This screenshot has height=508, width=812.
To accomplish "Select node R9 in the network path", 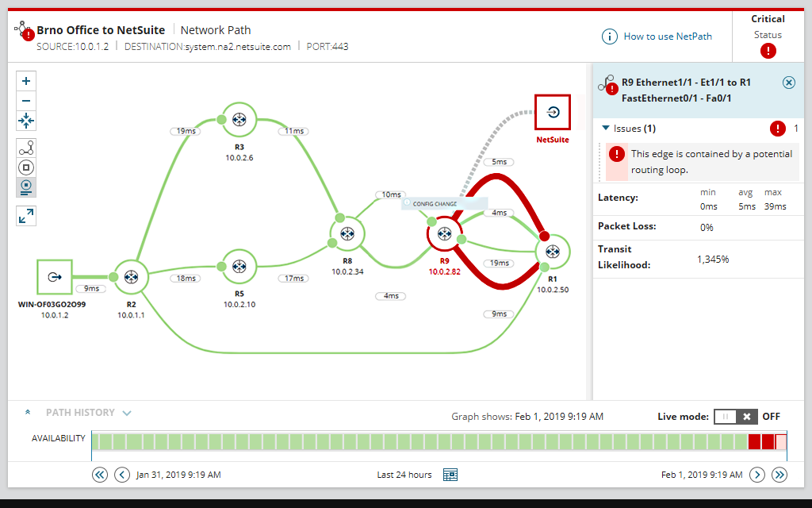I will coord(445,233).
